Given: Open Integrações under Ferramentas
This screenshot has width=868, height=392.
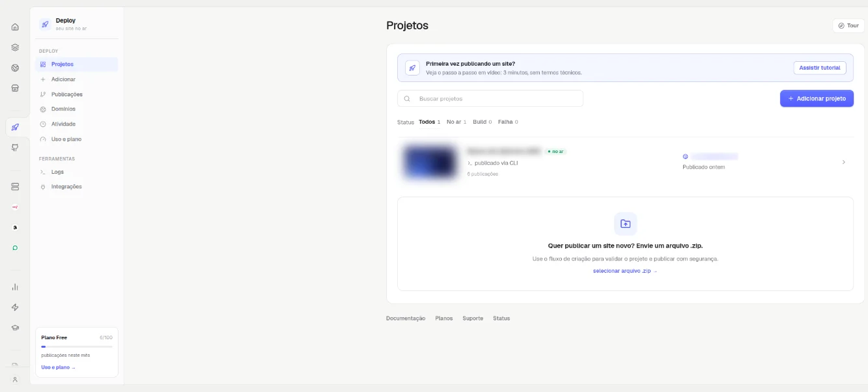Looking at the screenshot, I should click(77, 187).
